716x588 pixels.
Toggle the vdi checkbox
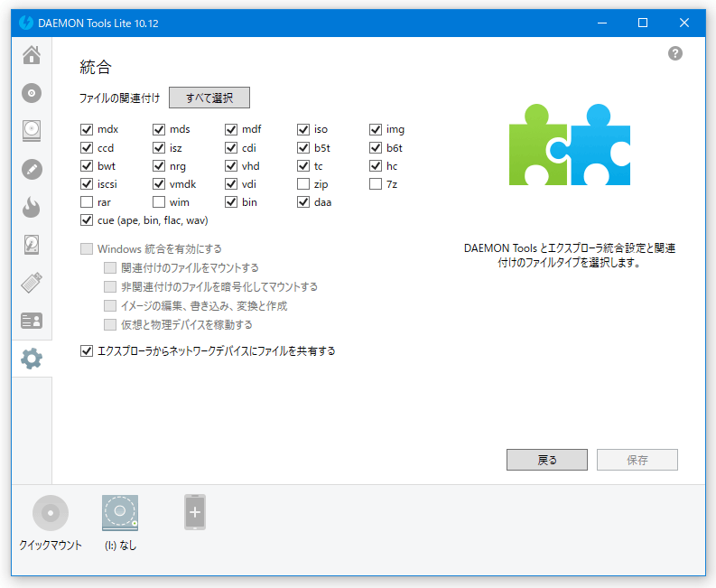(231, 184)
